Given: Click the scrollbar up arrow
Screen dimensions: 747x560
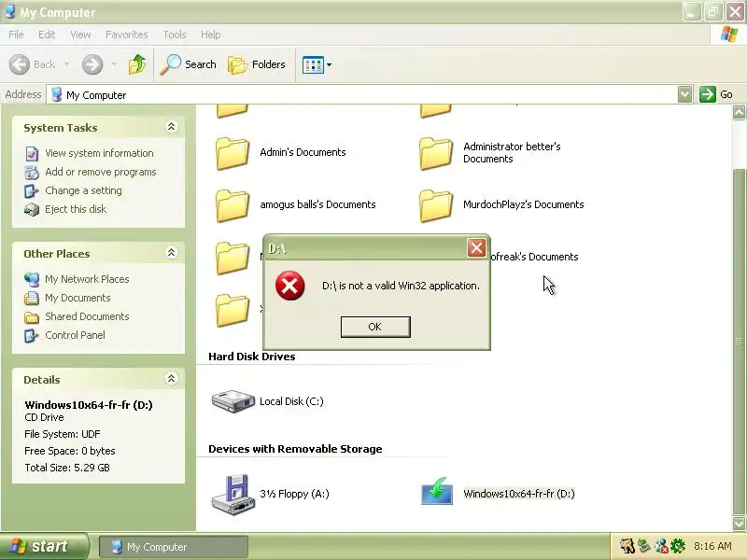Looking at the screenshot, I should (739, 112).
